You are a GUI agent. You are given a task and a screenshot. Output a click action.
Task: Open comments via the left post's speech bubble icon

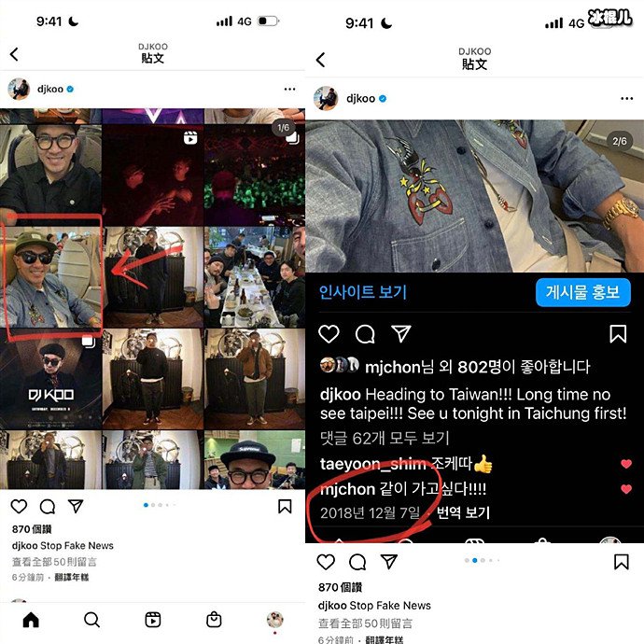48,507
